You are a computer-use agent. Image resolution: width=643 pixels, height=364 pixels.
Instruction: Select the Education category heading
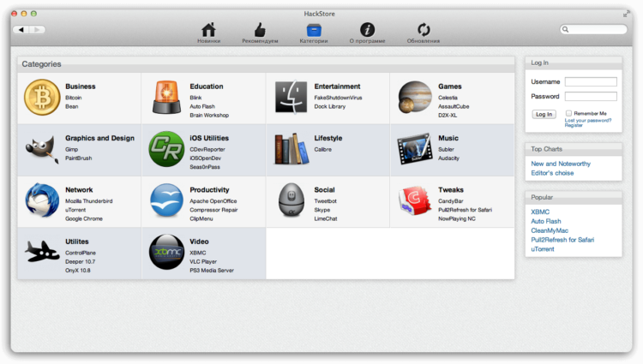click(207, 87)
